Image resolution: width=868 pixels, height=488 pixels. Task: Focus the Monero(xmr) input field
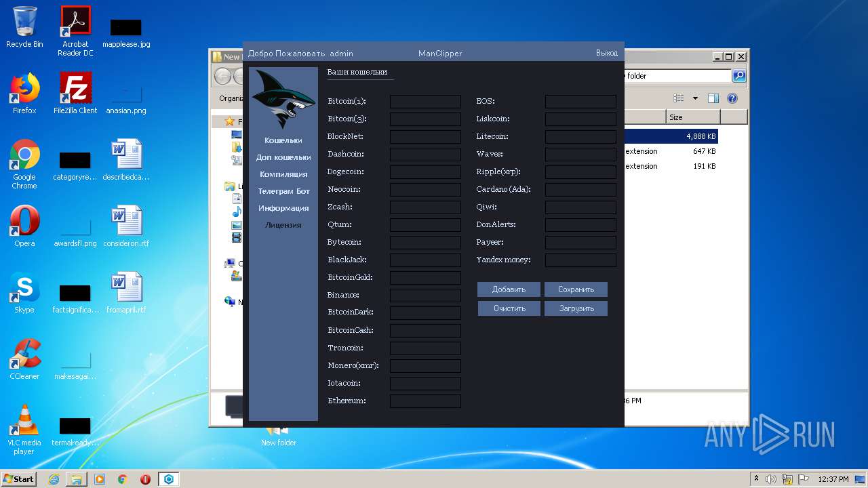(425, 366)
